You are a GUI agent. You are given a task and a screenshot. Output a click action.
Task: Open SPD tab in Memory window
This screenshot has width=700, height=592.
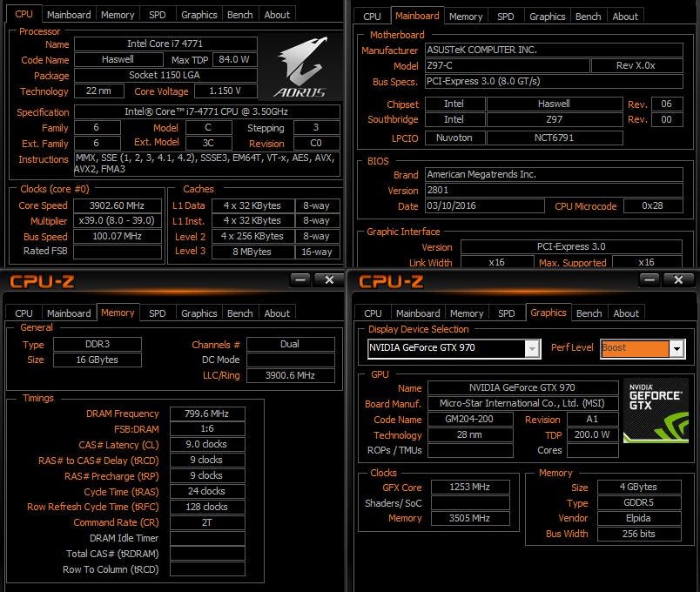point(157,313)
